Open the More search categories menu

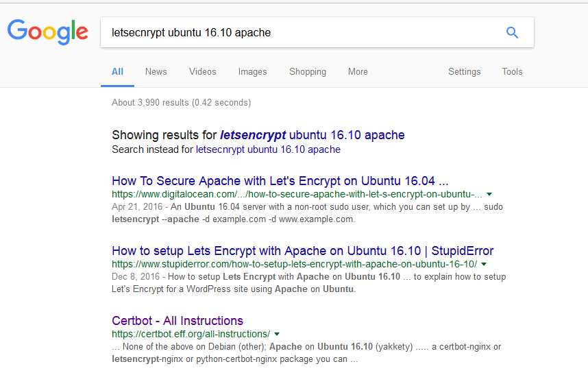(x=358, y=71)
